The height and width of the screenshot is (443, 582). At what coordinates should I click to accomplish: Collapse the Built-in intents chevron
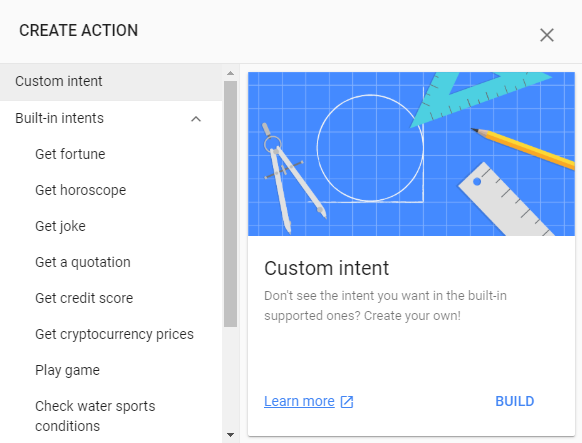pyautogui.click(x=196, y=119)
